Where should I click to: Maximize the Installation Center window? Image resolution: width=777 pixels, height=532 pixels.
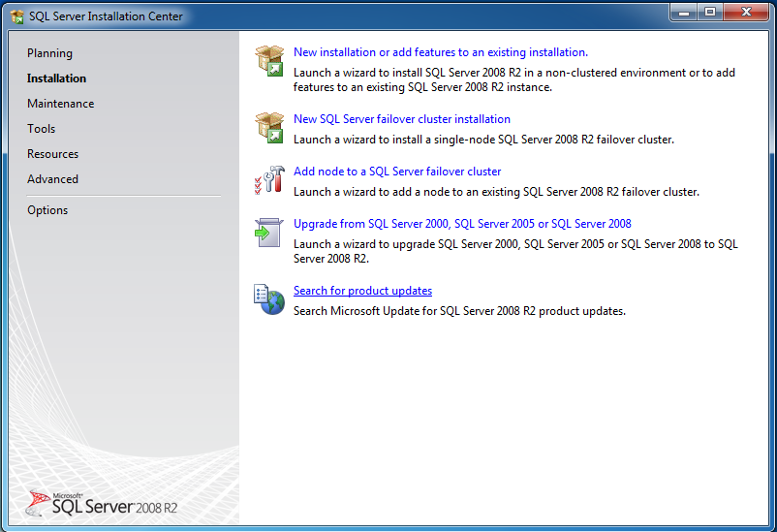(710, 13)
